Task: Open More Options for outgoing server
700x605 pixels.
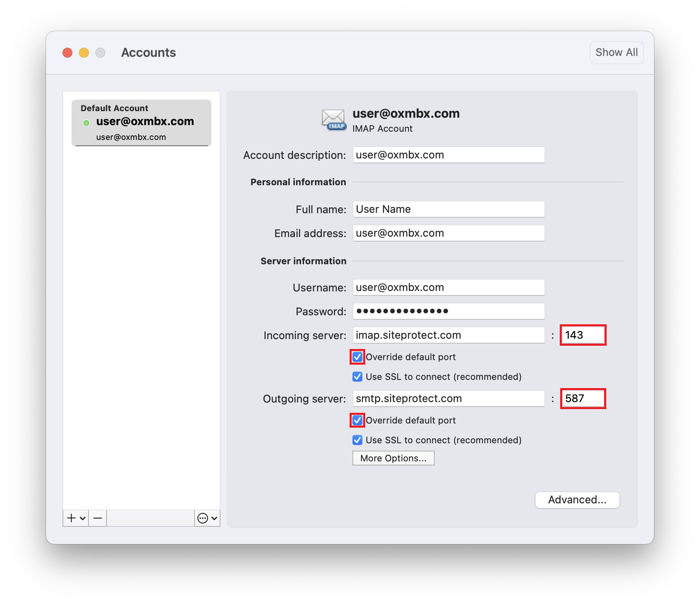Action: pyautogui.click(x=393, y=458)
